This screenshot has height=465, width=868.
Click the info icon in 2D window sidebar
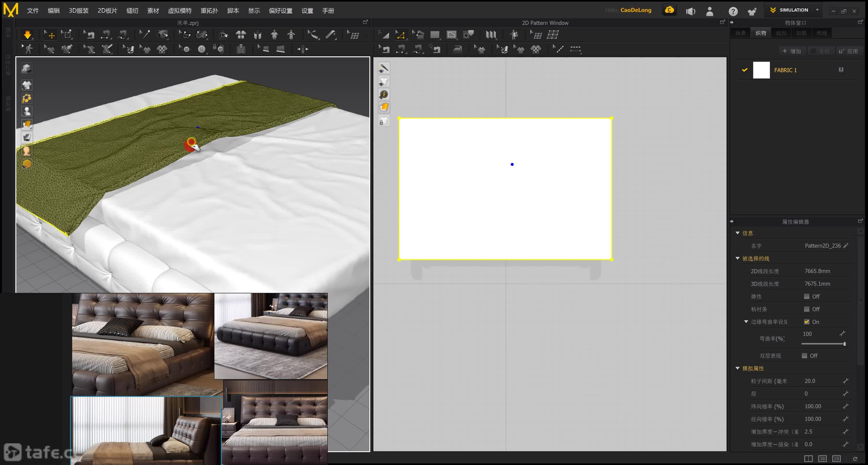[x=384, y=94]
